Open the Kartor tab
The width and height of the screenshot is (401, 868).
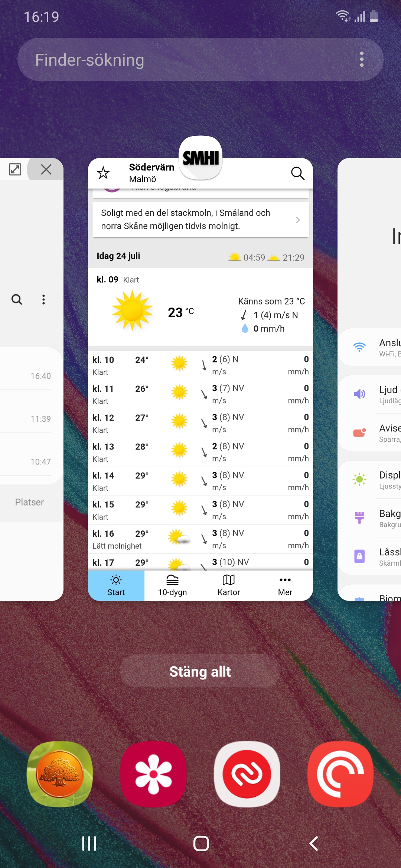pos(229,585)
